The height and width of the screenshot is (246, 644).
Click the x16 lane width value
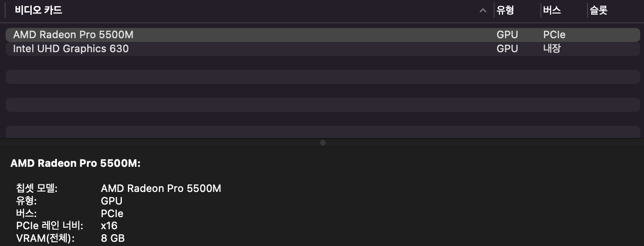pyautogui.click(x=109, y=226)
